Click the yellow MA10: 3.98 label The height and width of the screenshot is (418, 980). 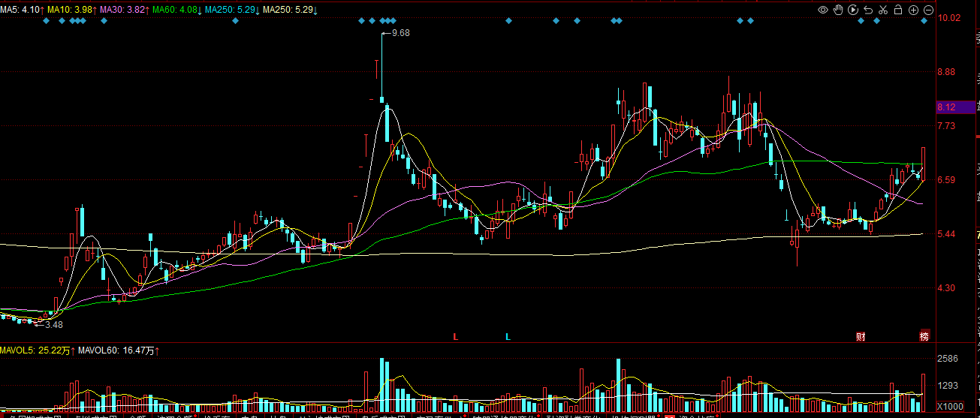[71, 9]
